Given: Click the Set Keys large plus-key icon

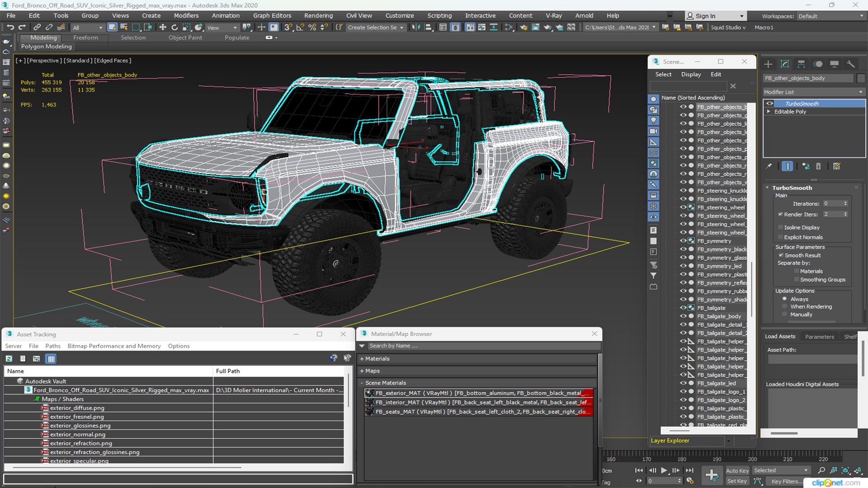Looking at the screenshot, I should [712, 475].
